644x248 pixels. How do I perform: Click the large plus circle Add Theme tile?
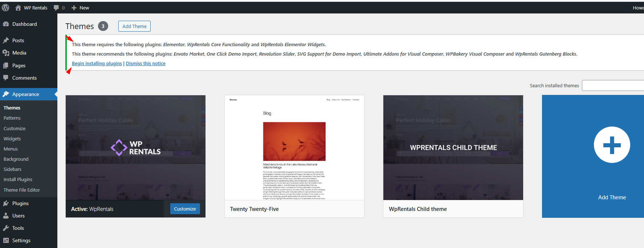tap(612, 145)
